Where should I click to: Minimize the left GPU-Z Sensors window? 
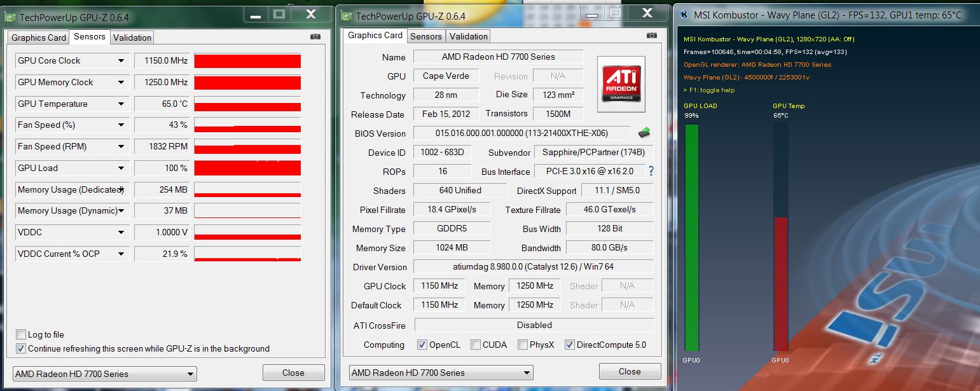click(255, 14)
